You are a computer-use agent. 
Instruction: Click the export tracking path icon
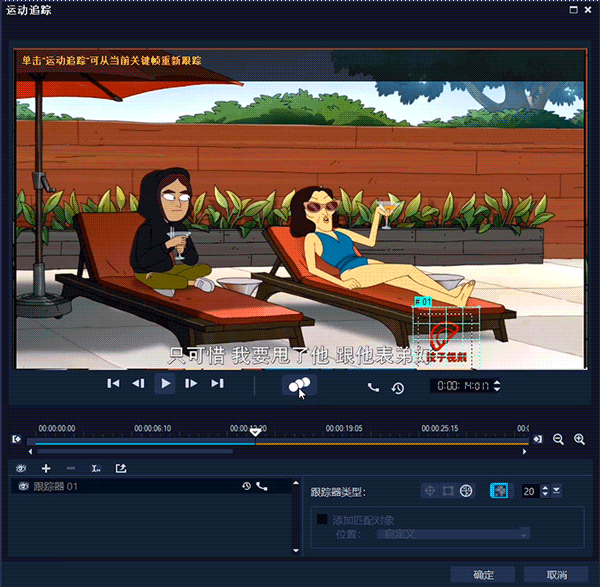point(121,468)
